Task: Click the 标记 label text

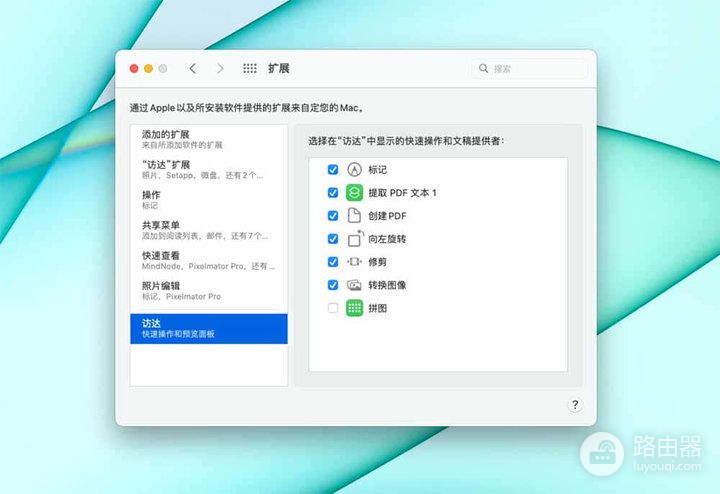Action: click(377, 169)
